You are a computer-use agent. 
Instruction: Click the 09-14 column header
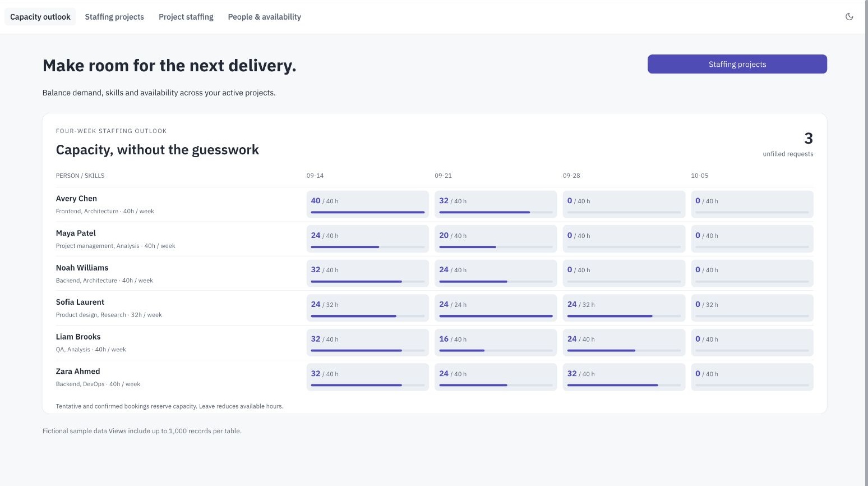315,176
